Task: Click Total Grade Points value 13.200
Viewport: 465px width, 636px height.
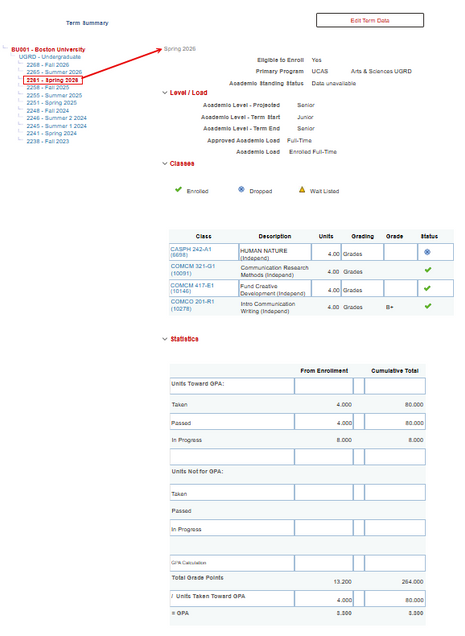Action: pyautogui.click(x=342, y=582)
